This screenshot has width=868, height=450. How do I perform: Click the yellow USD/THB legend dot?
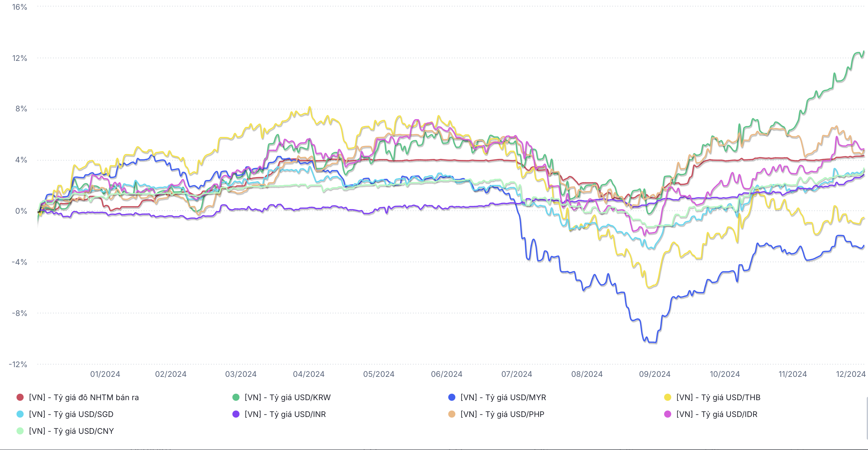click(x=668, y=397)
